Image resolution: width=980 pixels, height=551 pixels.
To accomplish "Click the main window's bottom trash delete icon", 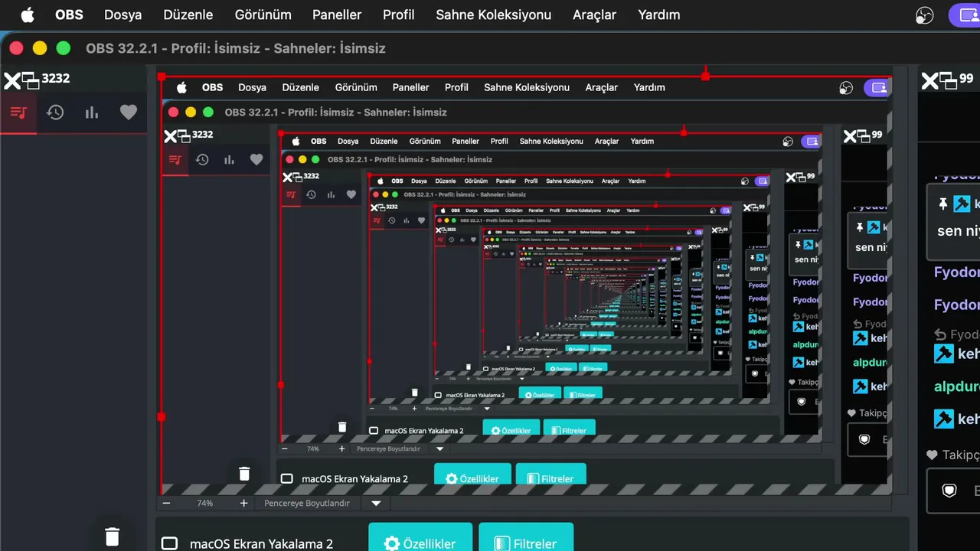I will tap(112, 536).
